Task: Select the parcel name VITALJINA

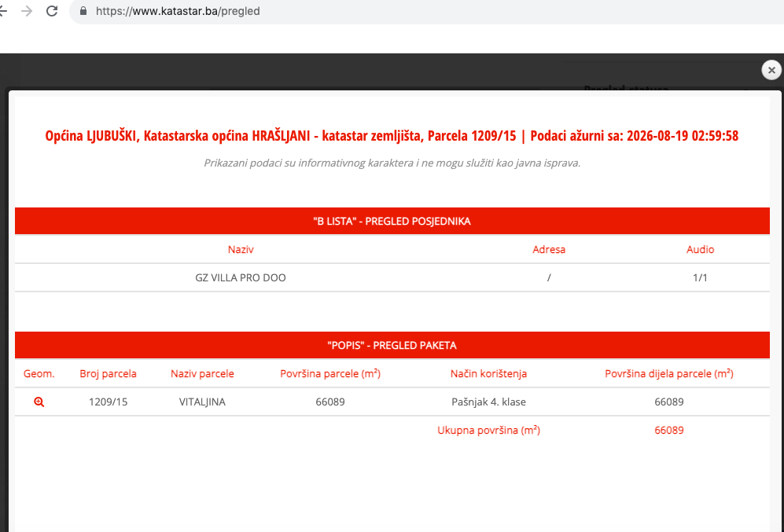Action: (202, 402)
